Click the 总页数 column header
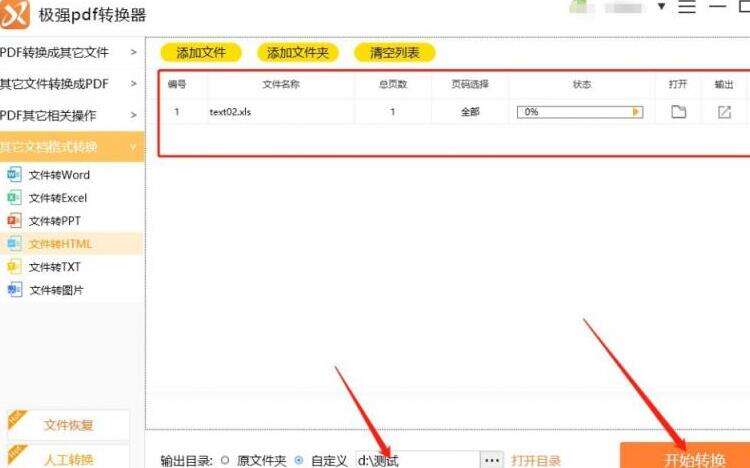750x468 pixels. [x=393, y=84]
